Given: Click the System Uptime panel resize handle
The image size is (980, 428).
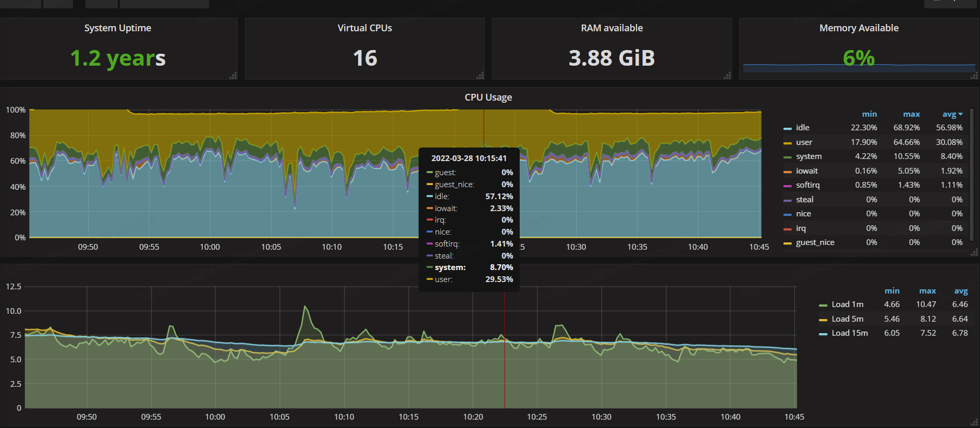Looking at the screenshot, I should click(234, 76).
